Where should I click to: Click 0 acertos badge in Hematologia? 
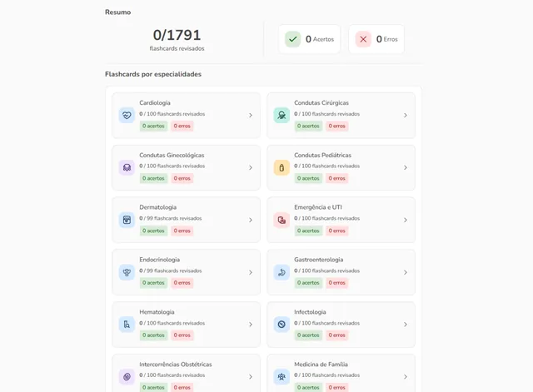153,335
